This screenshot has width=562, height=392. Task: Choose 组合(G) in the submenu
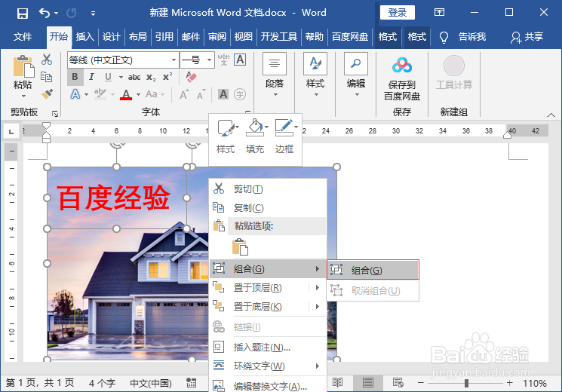tap(373, 270)
